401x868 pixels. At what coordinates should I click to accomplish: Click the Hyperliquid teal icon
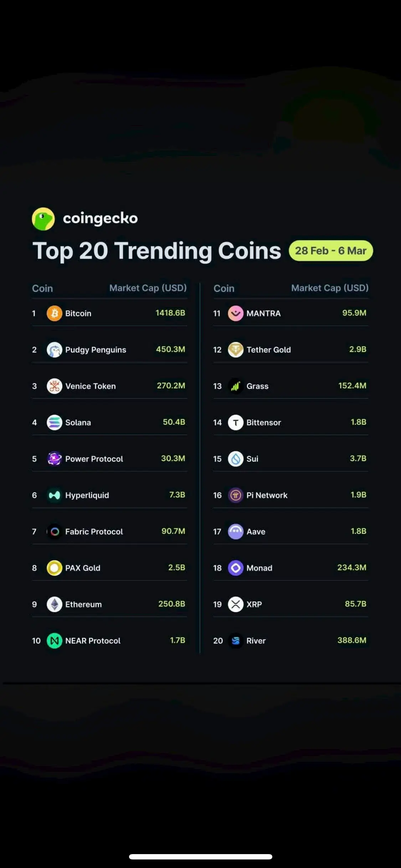click(x=55, y=495)
